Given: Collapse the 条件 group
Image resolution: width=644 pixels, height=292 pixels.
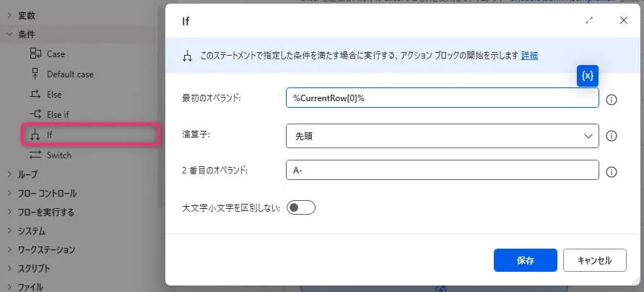Looking at the screenshot, I should point(9,34).
